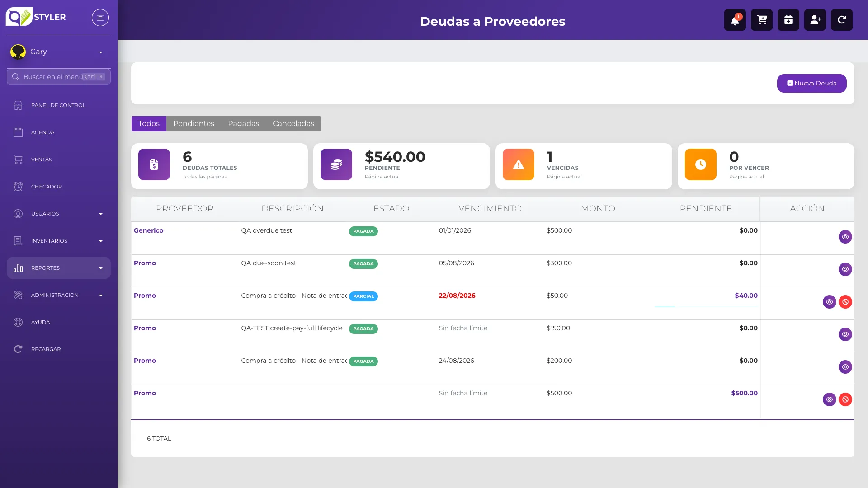
Task: Click the Checador menu label
Action: click(x=47, y=187)
